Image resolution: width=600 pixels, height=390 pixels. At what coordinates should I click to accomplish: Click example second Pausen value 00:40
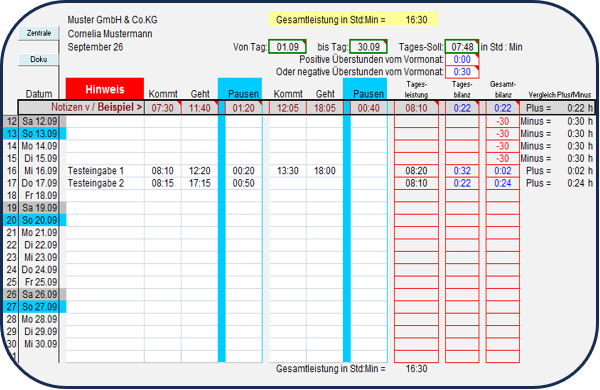click(x=368, y=108)
